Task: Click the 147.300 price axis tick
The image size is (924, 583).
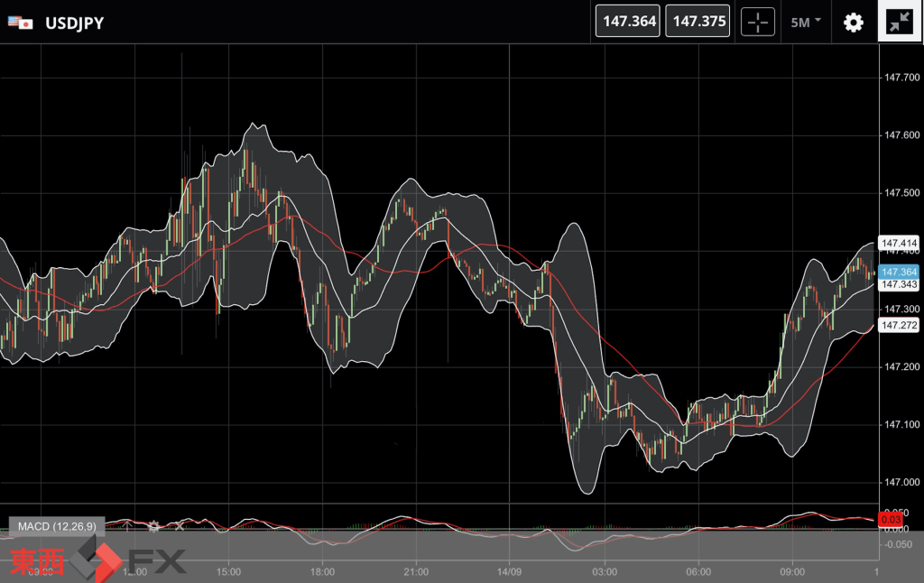Action: [901, 309]
